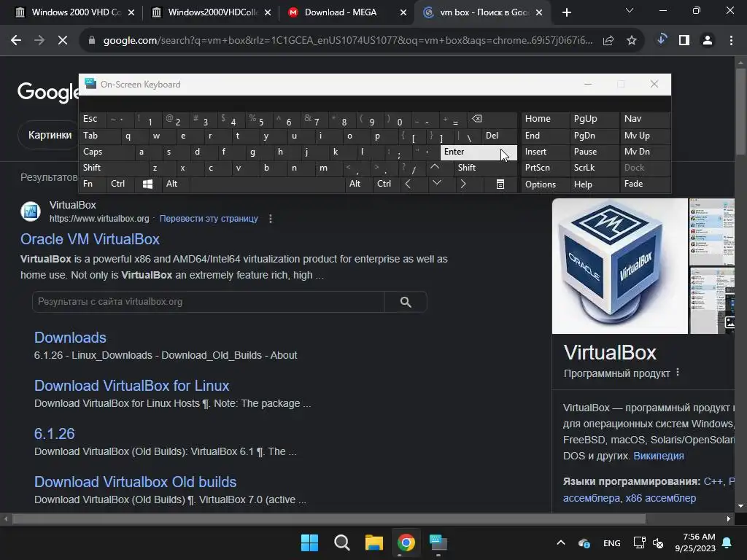Click the large VirtualBox logo image
Screen dimensions: 747x560
click(620, 266)
